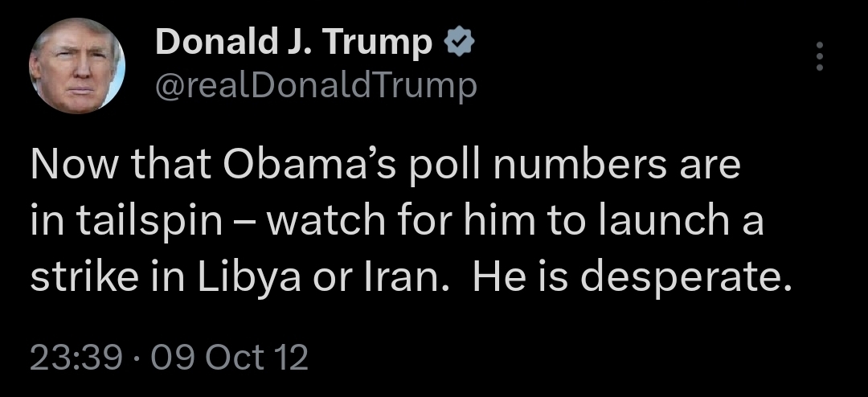Open the three-dot more options menu

coord(820,56)
